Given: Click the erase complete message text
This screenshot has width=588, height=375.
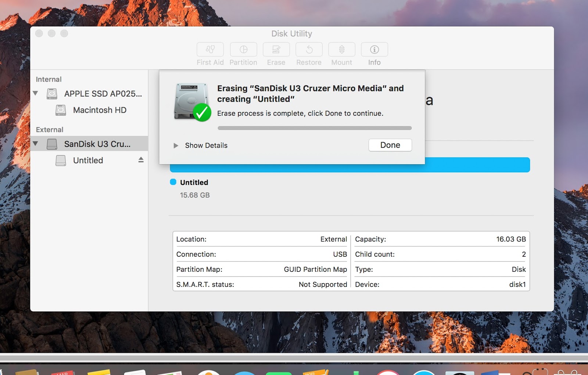Looking at the screenshot, I should [300, 113].
